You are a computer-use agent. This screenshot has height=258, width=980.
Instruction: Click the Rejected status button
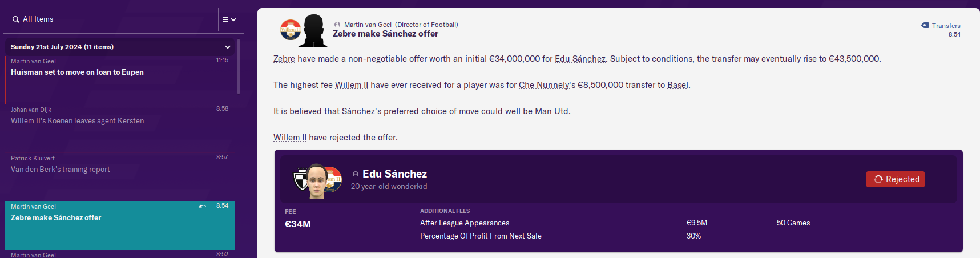(895, 179)
